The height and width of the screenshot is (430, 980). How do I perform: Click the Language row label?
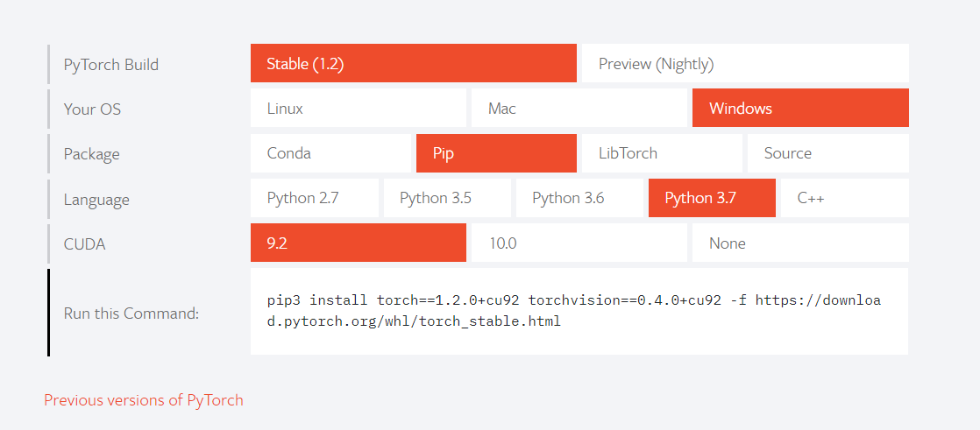pos(96,200)
